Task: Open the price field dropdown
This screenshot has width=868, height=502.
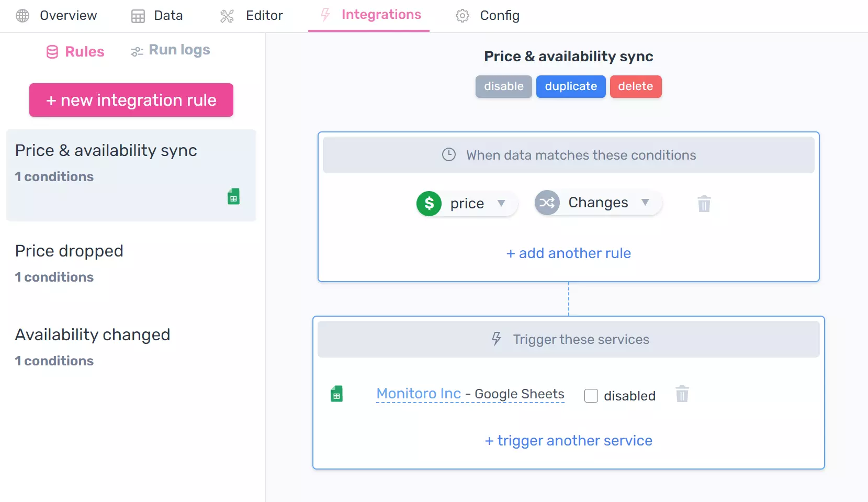Action: (502, 203)
